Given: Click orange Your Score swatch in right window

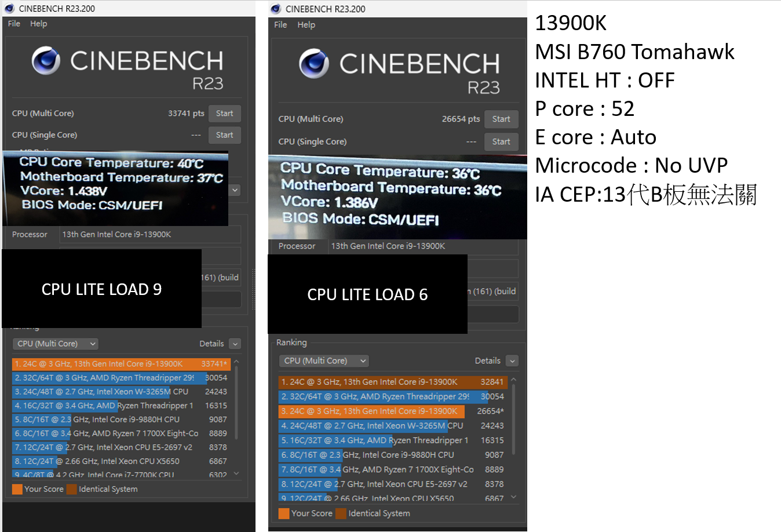Looking at the screenshot, I should tap(284, 513).
